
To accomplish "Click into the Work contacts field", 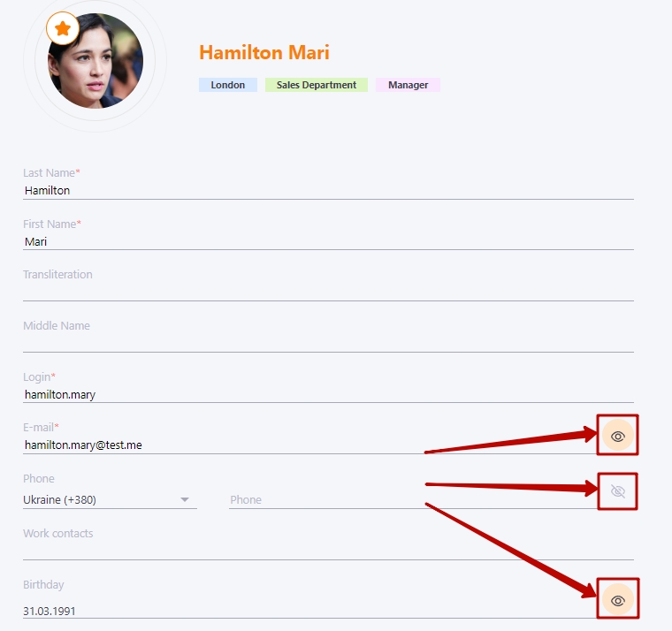I will coord(328,551).
